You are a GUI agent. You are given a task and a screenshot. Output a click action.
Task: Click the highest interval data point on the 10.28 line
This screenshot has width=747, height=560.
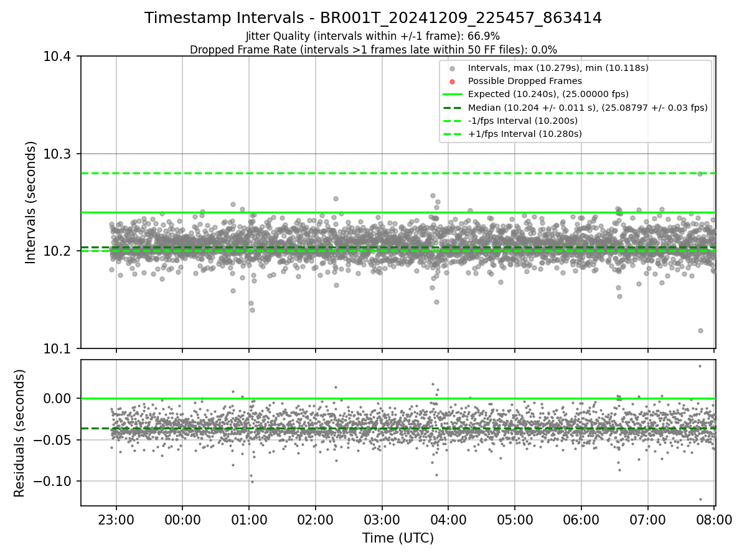point(700,174)
